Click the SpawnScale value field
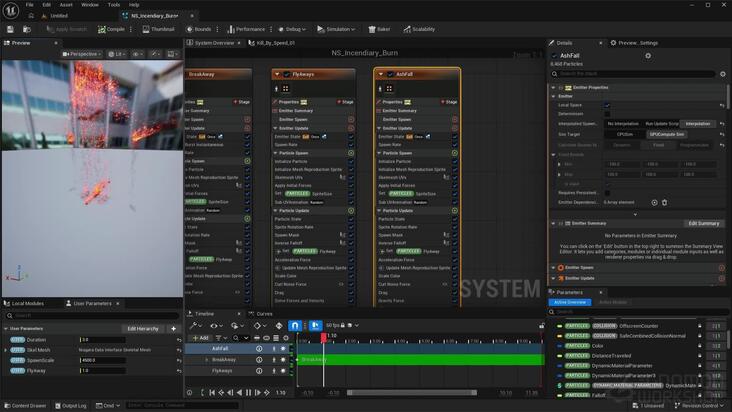The width and height of the screenshot is (732, 412). click(x=103, y=360)
